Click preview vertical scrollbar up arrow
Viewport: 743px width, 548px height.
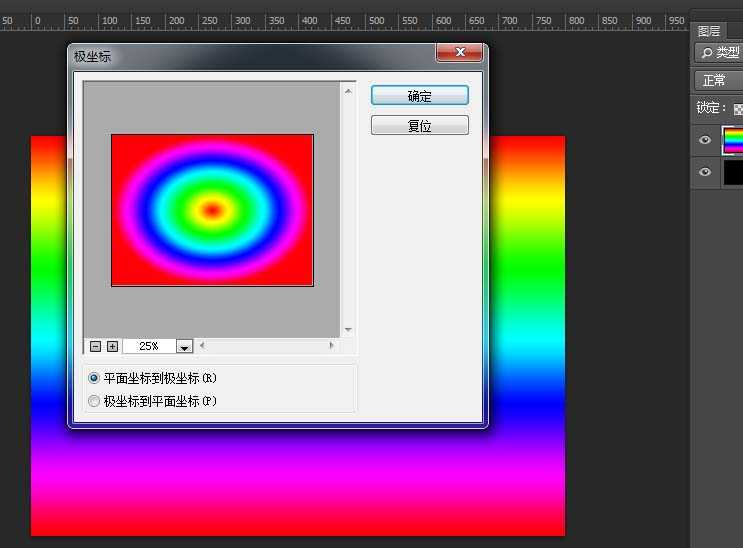point(348,92)
